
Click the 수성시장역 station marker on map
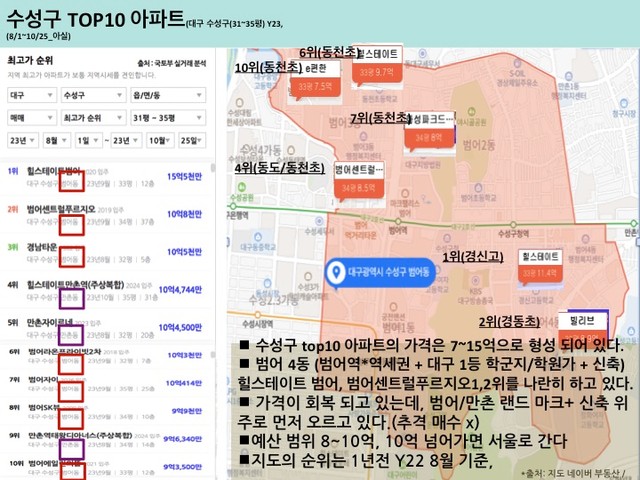point(258,315)
